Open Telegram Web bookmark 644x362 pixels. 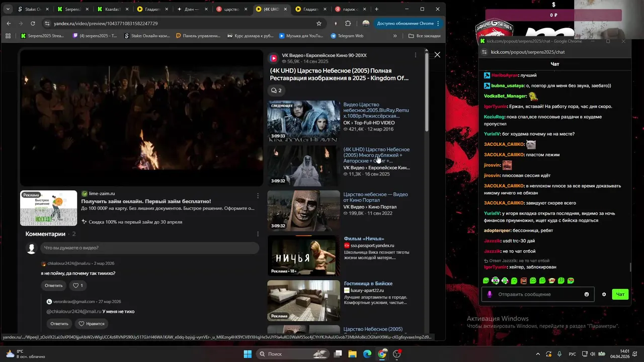tap(347, 36)
